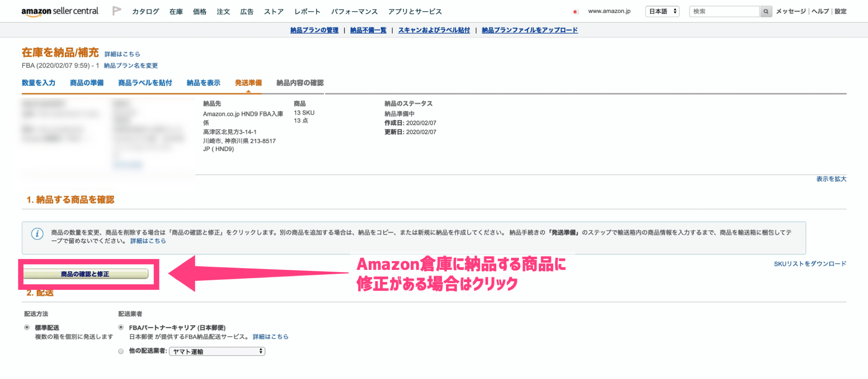The width and height of the screenshot is (868, 379).
Task: Click the flag icon beside the logo
Action: pos(116,11)
